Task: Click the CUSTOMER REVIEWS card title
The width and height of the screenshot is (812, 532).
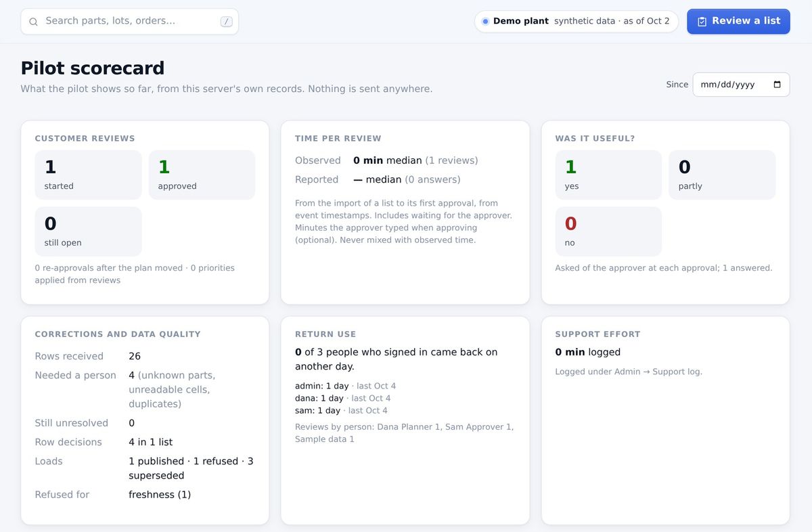Action: (x=85, y=138)
